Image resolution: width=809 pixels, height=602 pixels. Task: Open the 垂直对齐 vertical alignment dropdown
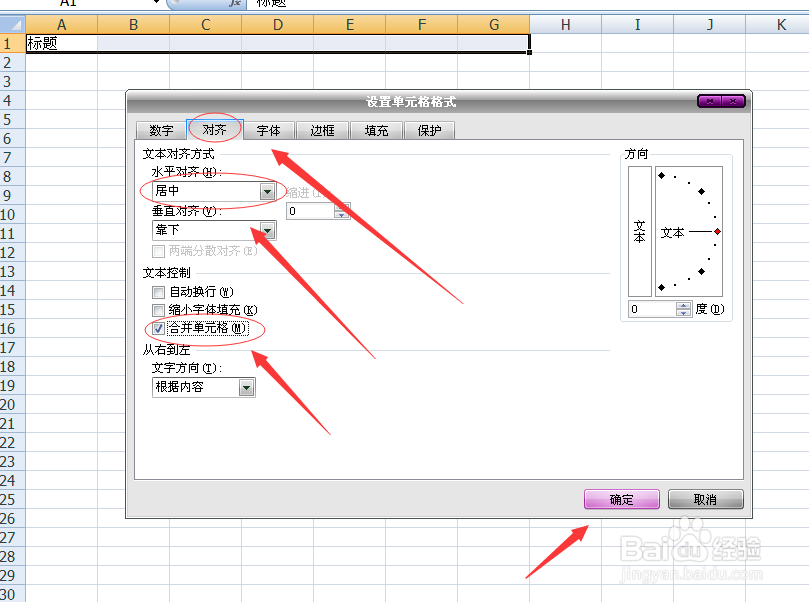tap(267, 229)
